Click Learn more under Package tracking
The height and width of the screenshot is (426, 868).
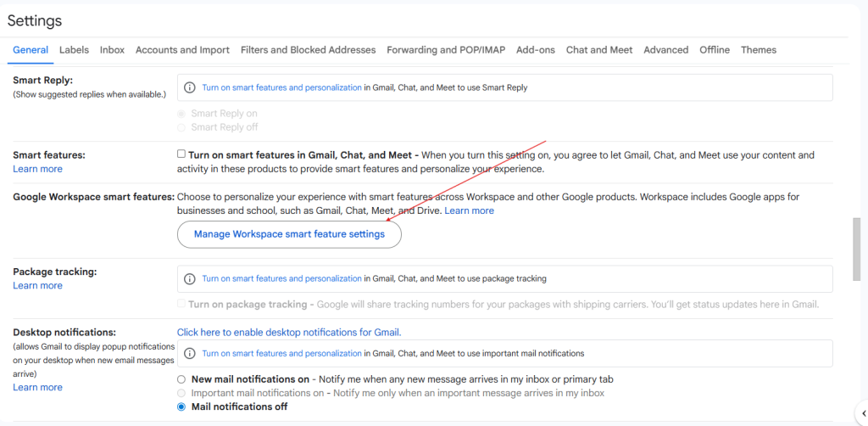[x=37, y=286]
